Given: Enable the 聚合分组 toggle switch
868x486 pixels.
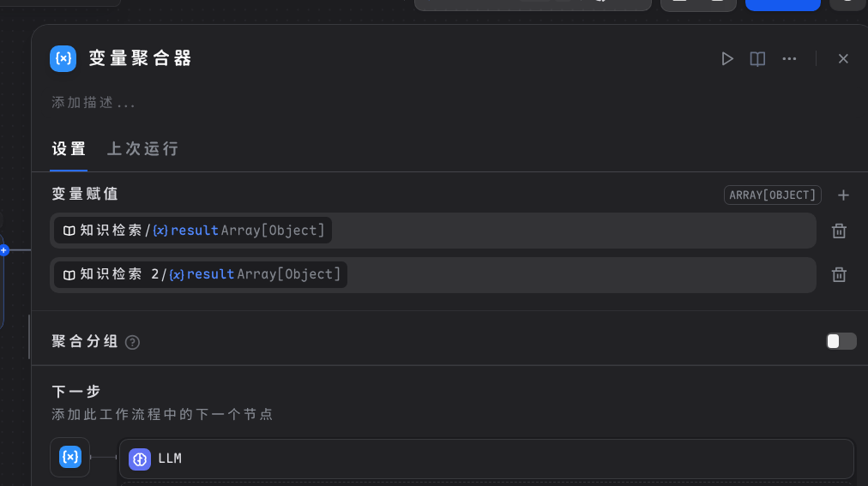Looking at the screenshot, I should [x=841, y=341].
